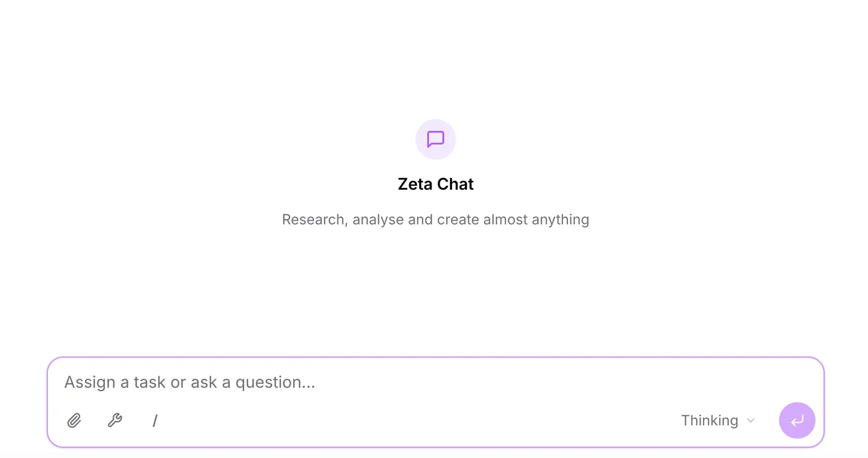The image size is (868, 458).
Task: Open the attachments picker via the clip icon
Action: tap(74, 420)
